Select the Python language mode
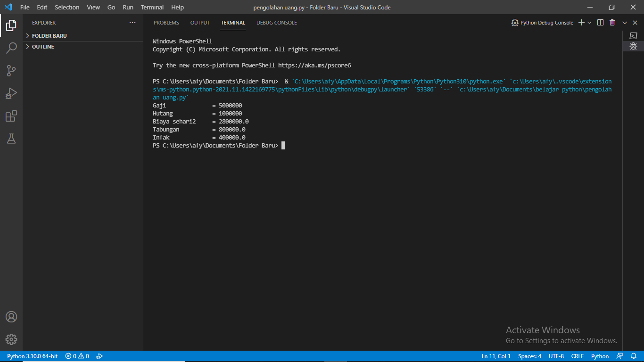Viewport: 644px width, 362px height. (x=600, y=356)
